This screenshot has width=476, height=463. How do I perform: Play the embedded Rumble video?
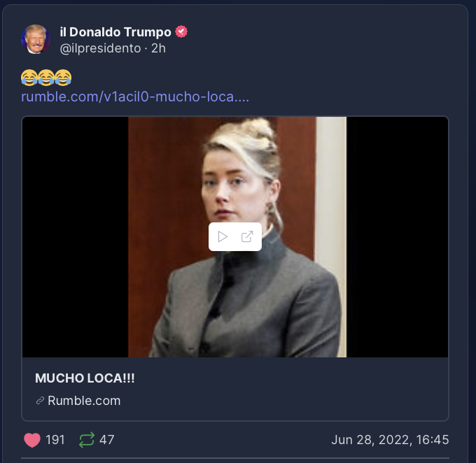coord(223,236)
